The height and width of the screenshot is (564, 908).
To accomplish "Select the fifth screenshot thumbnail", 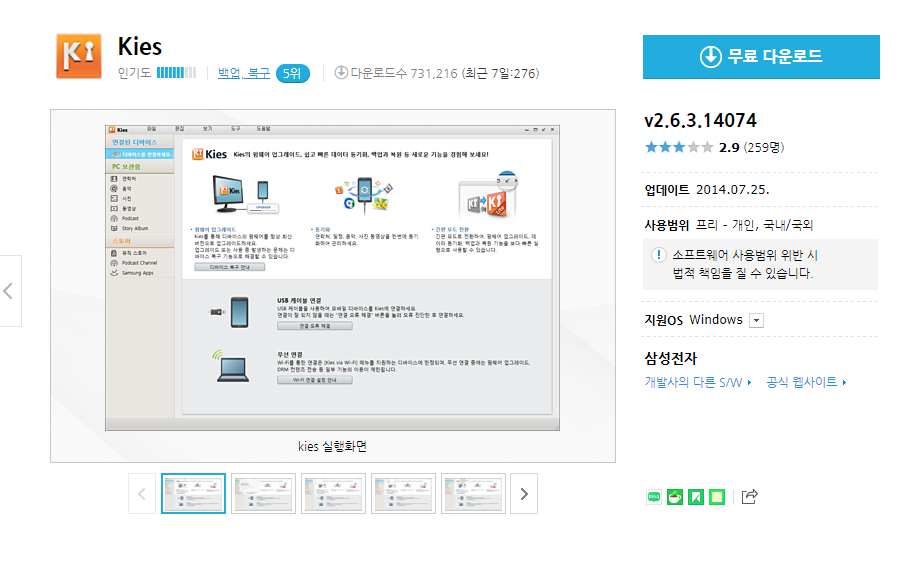I will click(474, 493).
